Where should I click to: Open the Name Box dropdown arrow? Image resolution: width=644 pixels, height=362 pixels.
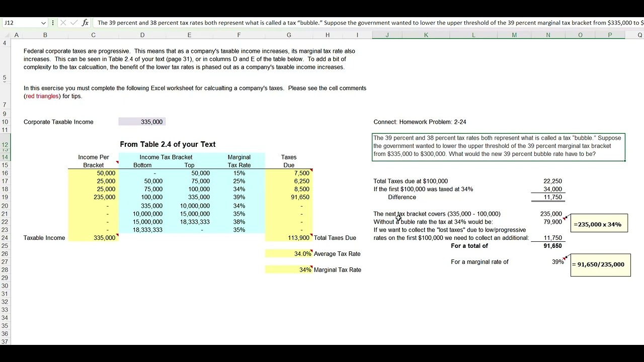coord(43,23)
